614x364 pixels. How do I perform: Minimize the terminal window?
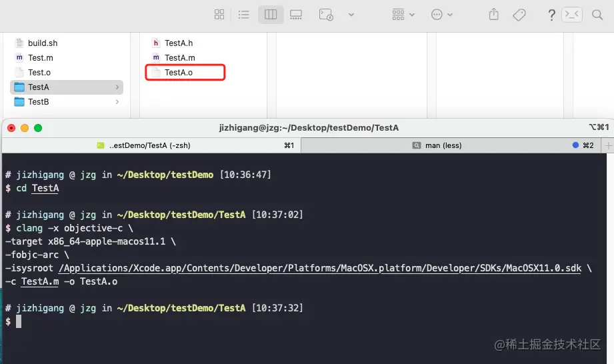25,128
